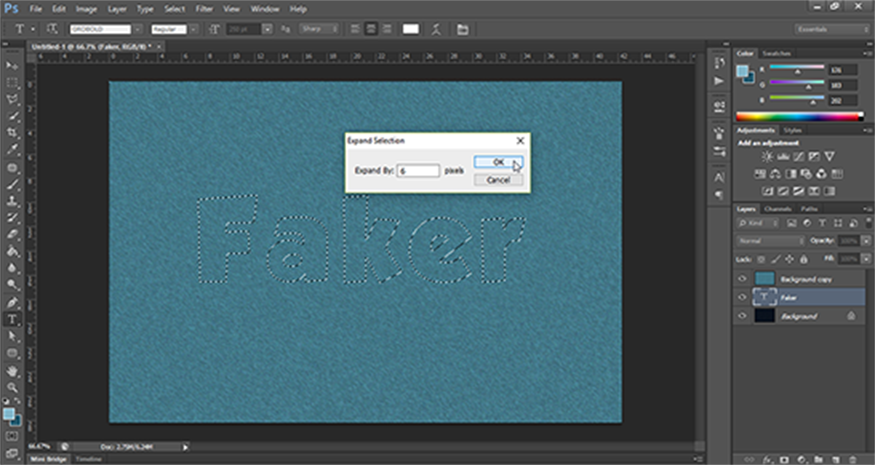Open the Filter menu

(x=204, y=9)
